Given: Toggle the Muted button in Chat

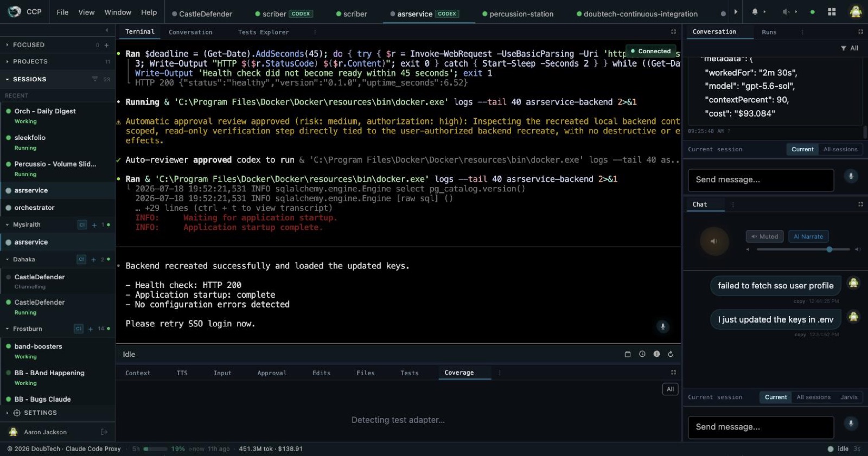Looking at the screenshot, I should (764, 236).
